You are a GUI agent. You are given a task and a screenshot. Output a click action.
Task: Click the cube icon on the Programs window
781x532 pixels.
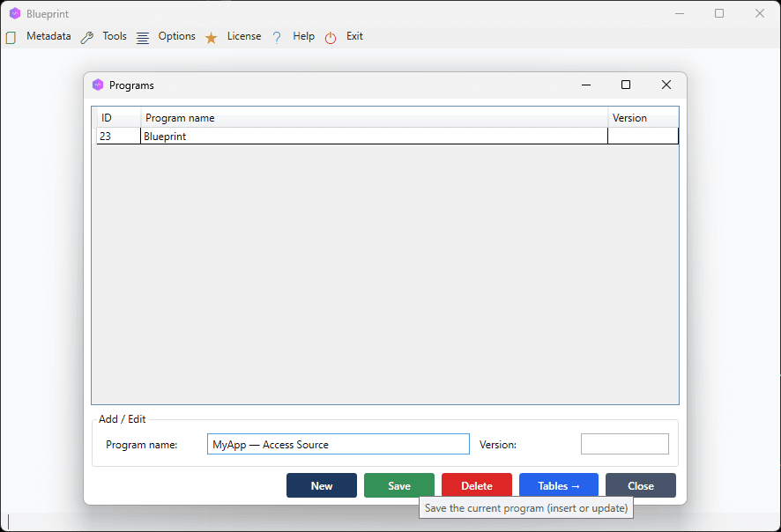tap(98, 85)
